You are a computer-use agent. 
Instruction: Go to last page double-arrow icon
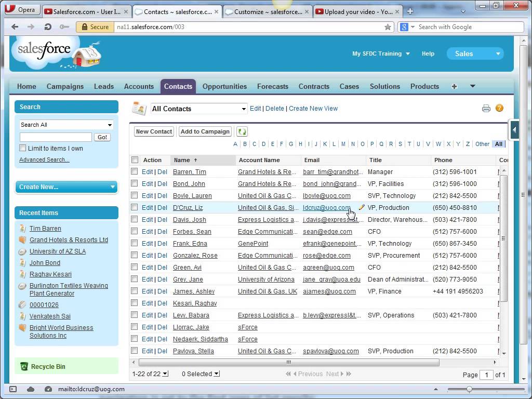tap(349, 374)
